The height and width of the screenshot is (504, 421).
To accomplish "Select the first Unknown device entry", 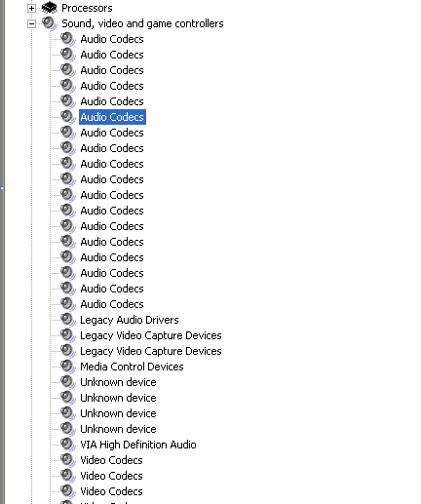I will tap(118, 382).
